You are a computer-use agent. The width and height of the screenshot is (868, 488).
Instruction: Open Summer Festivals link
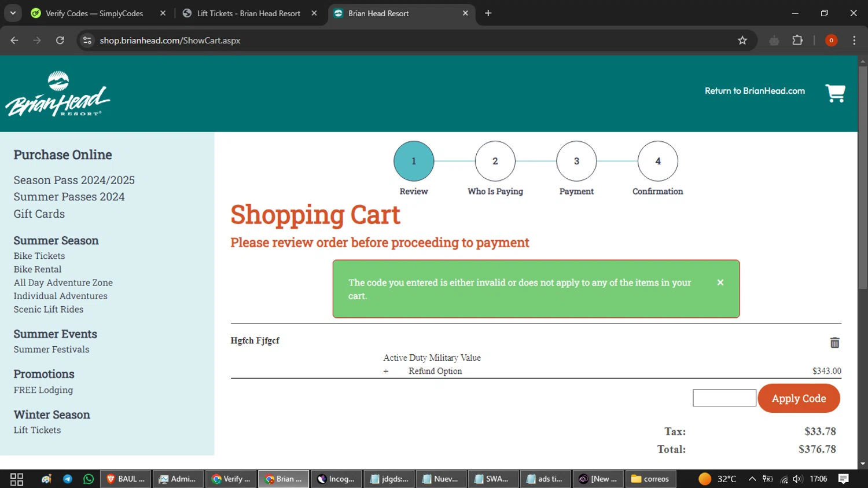point(52,350)
